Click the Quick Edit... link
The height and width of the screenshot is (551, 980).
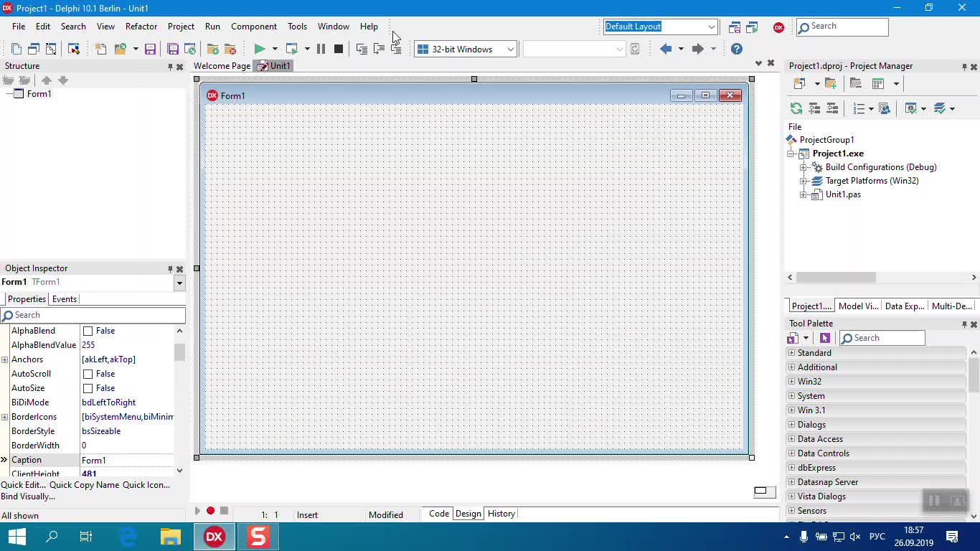click(x=24, y=485)
